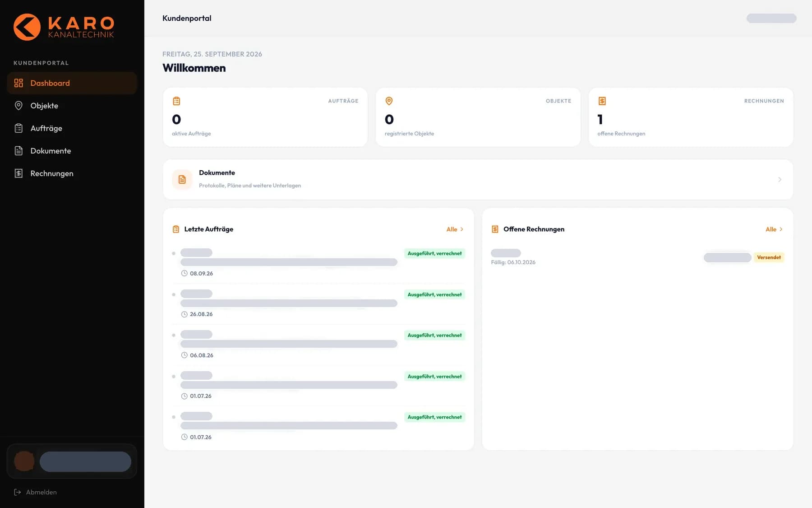Expand the Dokumente row chevron
This screenshot has height=508, width=812.
click(x=780, y=180)
